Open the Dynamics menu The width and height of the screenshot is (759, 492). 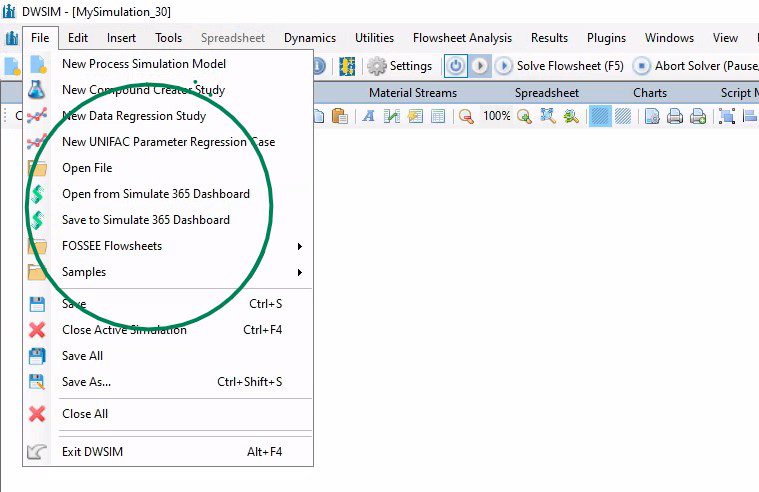click(310, 38)
